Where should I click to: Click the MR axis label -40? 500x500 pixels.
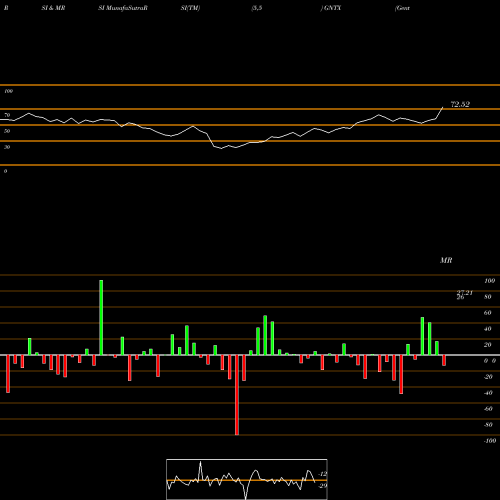click(x=488, y=393)
